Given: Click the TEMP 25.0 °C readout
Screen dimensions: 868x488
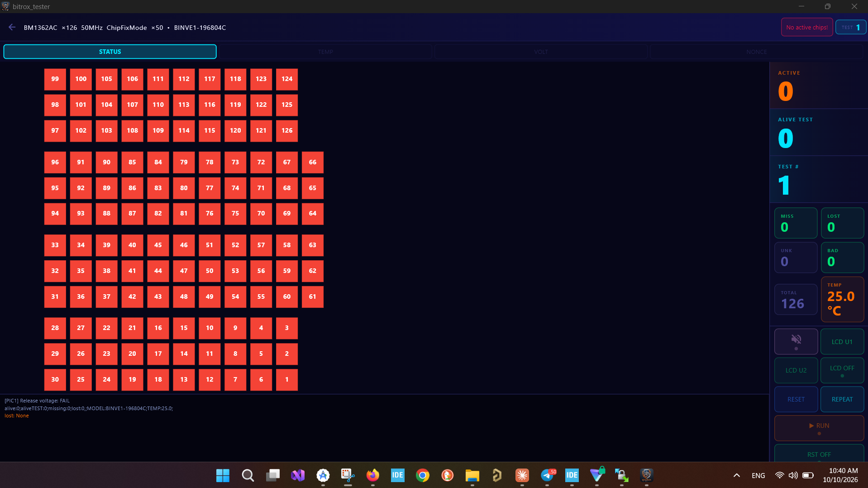Looking at the screenshot, I should (842, 299).
